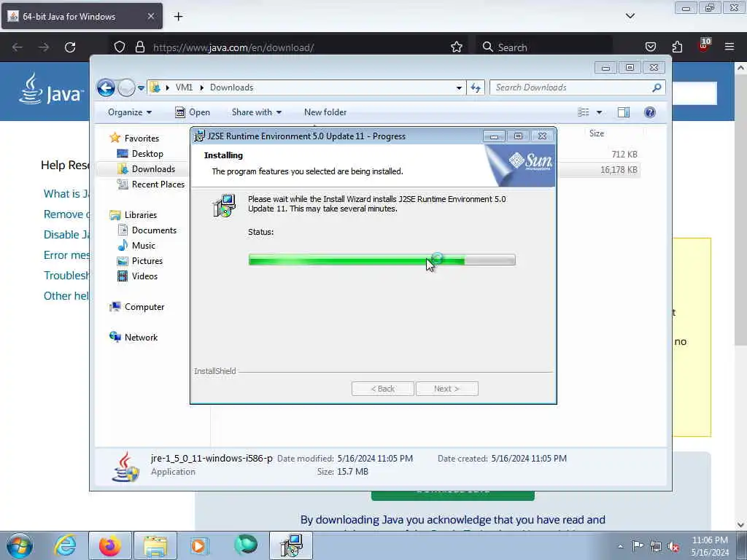Click Firefox forward arrow button

(44, 47)
